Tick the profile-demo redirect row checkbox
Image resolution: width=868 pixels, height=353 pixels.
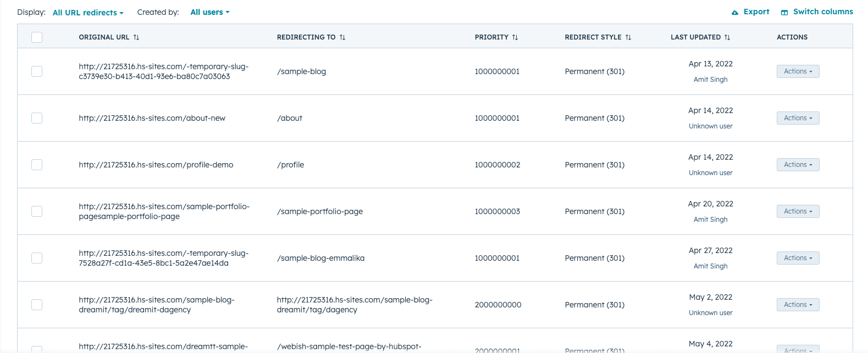(37, 165)
